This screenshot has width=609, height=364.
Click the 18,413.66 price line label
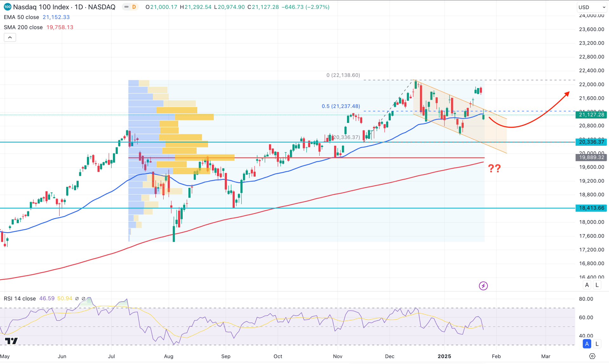[x=591, y=208]
